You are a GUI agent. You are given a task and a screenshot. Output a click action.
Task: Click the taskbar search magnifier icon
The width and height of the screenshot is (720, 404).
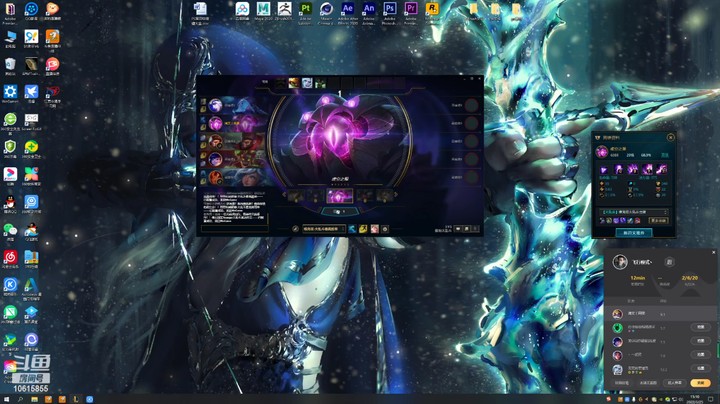click(x=20, y=399)
